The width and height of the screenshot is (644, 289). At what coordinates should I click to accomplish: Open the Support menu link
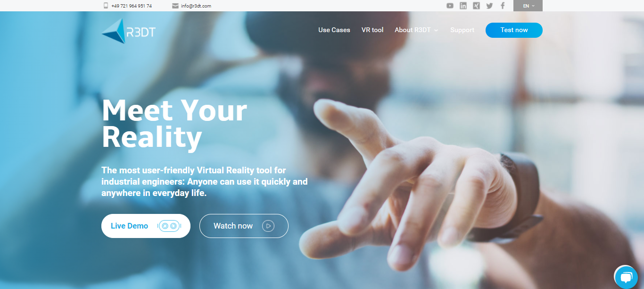coord(462,30)
